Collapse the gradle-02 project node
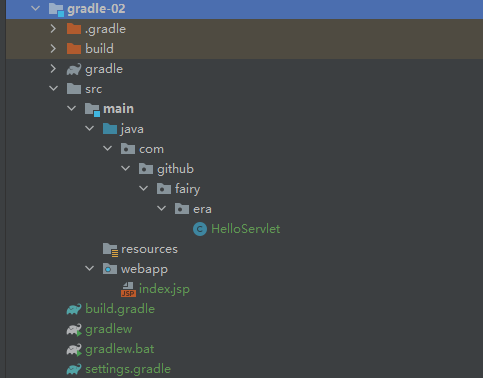This screenshot has width=483, height=378. click(x=35, y=9)
